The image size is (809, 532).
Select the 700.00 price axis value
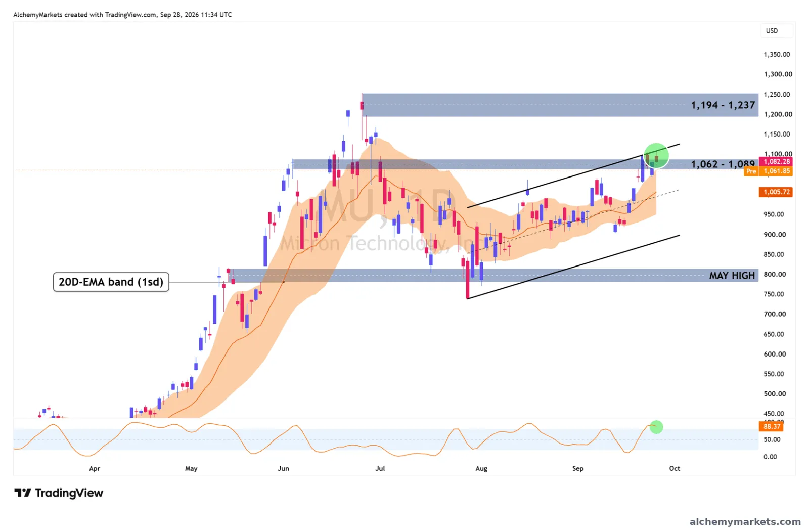click(x=775, y=314)
